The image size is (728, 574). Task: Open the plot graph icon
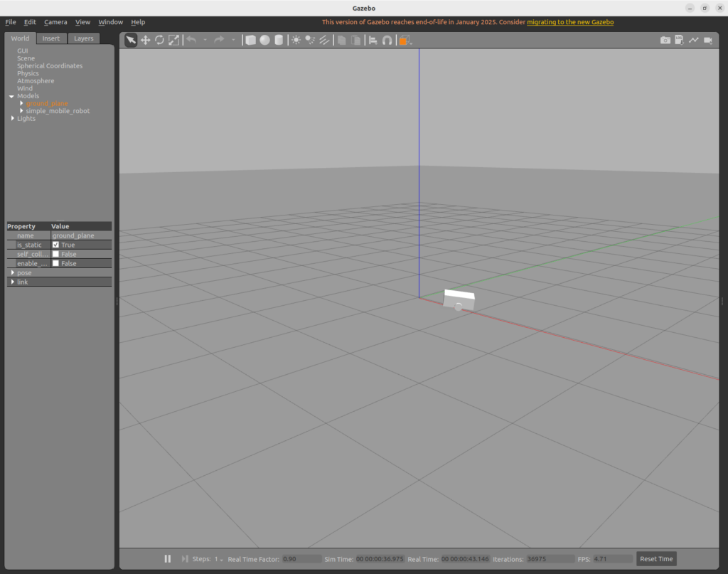click(x=694, y=41)
